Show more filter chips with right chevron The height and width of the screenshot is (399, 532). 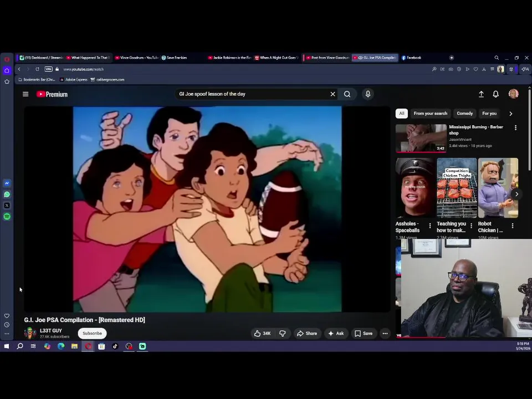click(x=510, y=114)
